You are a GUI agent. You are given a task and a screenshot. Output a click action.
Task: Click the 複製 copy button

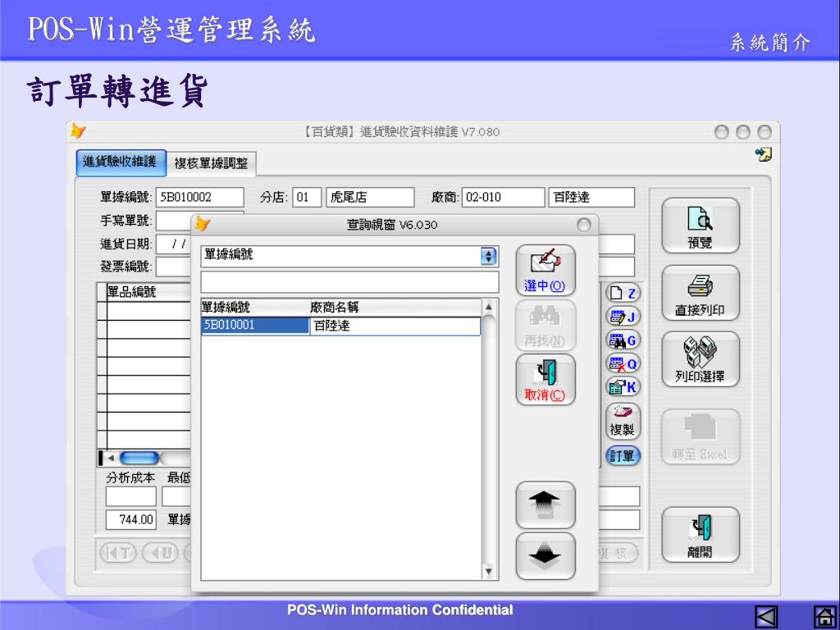[623, 421]
